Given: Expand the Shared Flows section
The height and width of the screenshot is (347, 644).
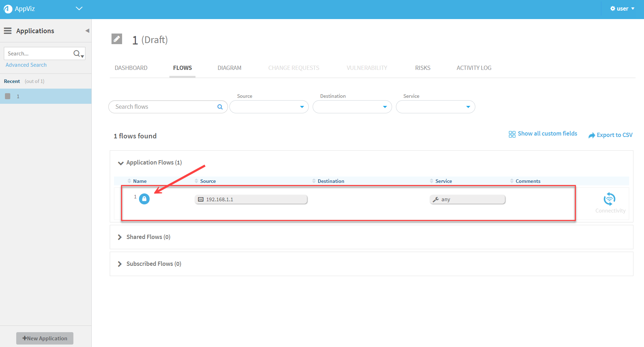Looking at the screenshot, I should coord(120,237).
